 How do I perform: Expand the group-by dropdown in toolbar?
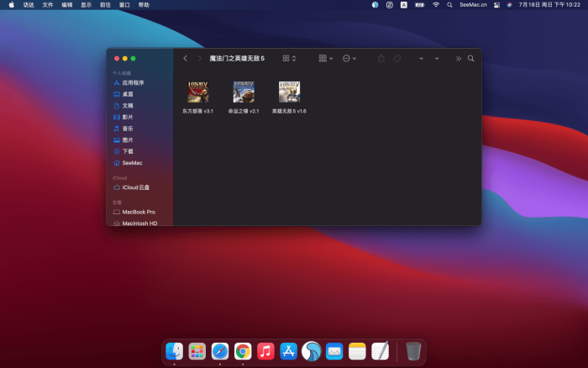coord(326,59)
